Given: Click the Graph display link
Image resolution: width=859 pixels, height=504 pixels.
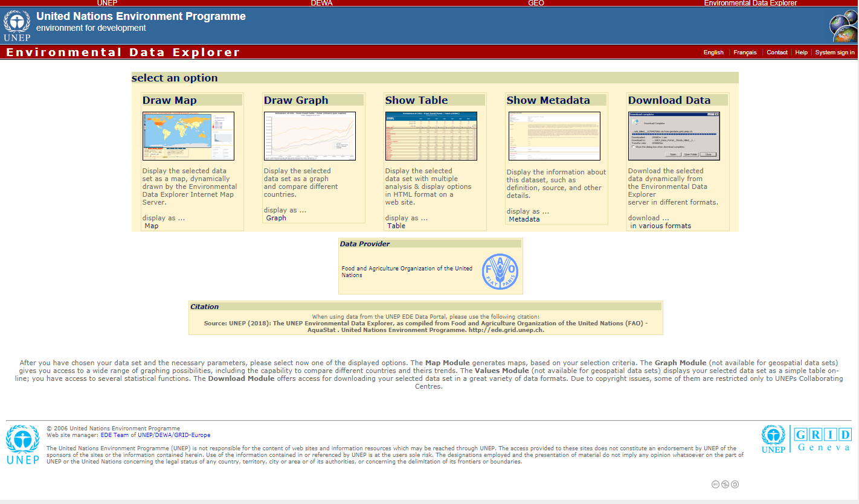Looking at the screenshot, I should [x=276, y=218].
